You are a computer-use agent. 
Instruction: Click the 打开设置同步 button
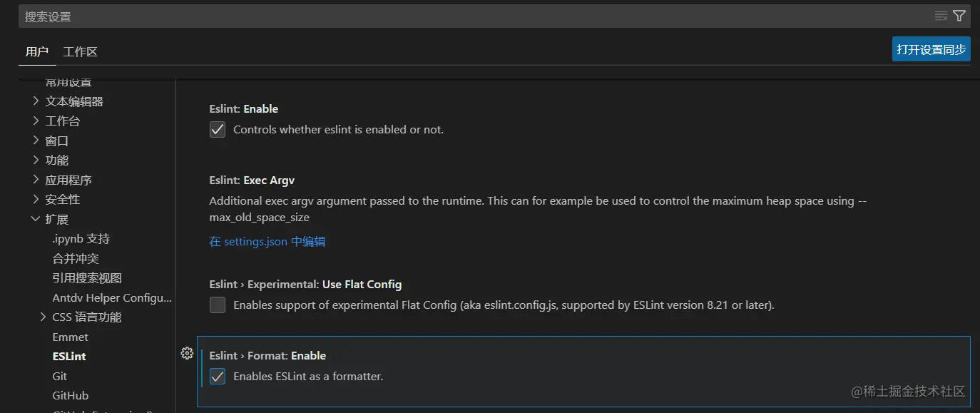[931, 49]
